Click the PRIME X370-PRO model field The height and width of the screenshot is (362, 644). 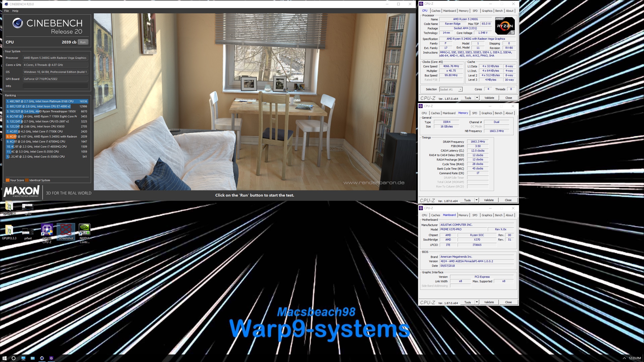pos(463,229)
